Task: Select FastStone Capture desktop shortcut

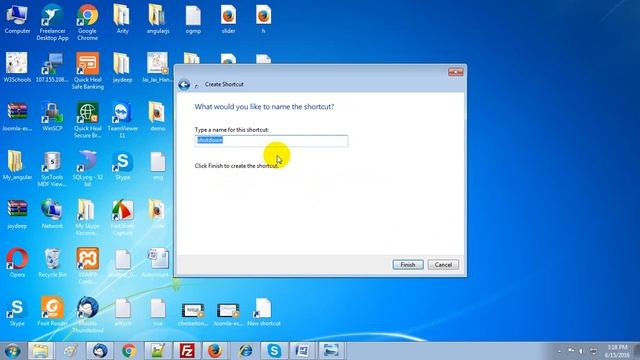Action: click(x=122, y=217)
